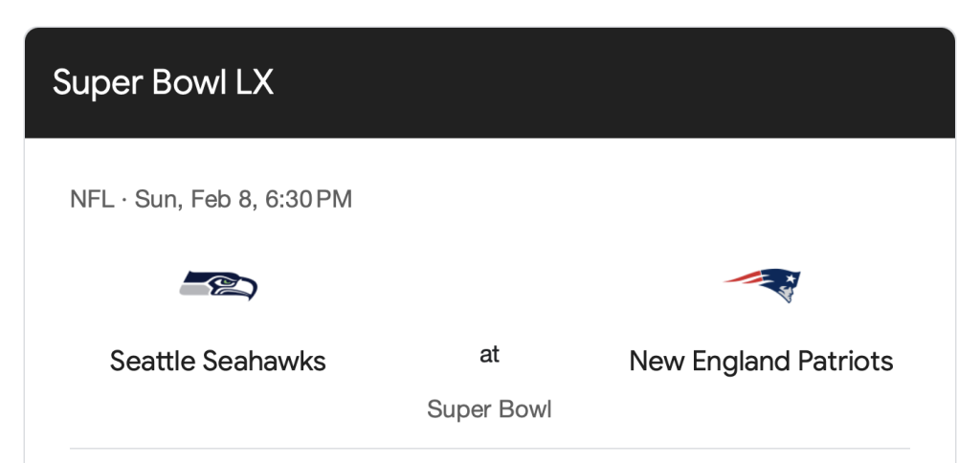Click the New England Patriots logo
Screen dimensions: 980x463
pos(762,284)
